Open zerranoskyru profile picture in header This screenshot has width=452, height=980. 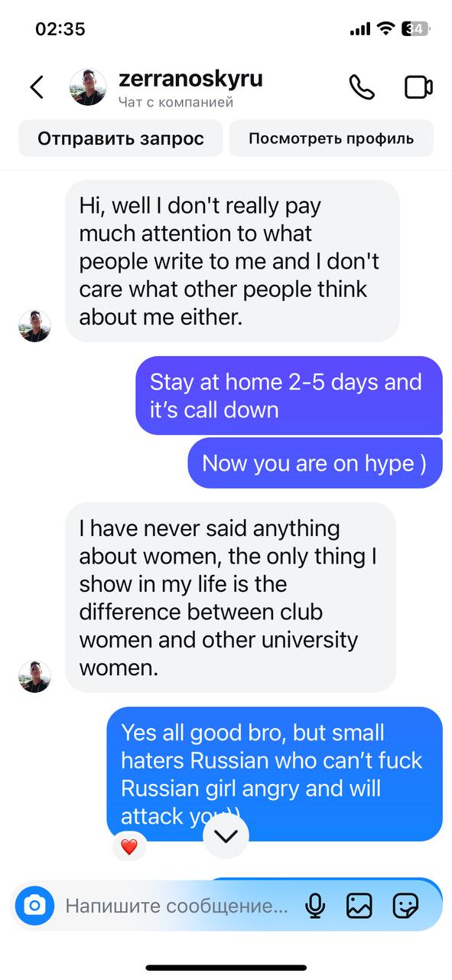(x=88, y=87)
